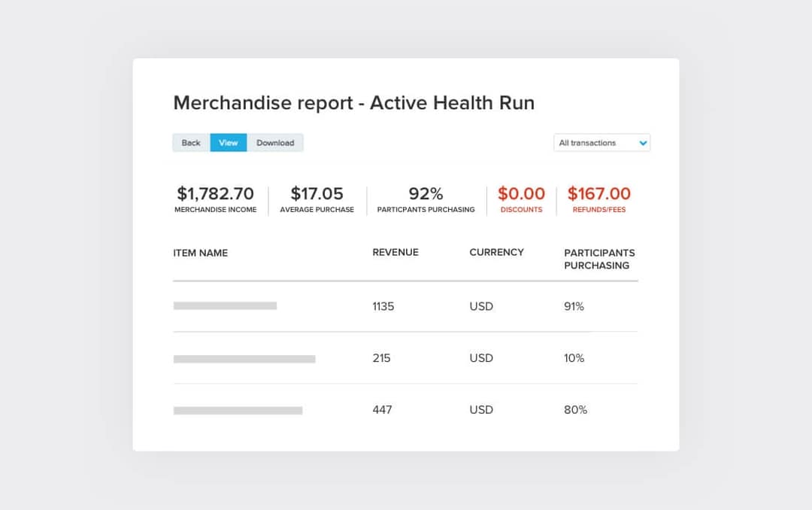The width and height of the screenshot is (812, 510).
Task: Select the View tab
Action: pyautogui.click(x=228, y=142)
